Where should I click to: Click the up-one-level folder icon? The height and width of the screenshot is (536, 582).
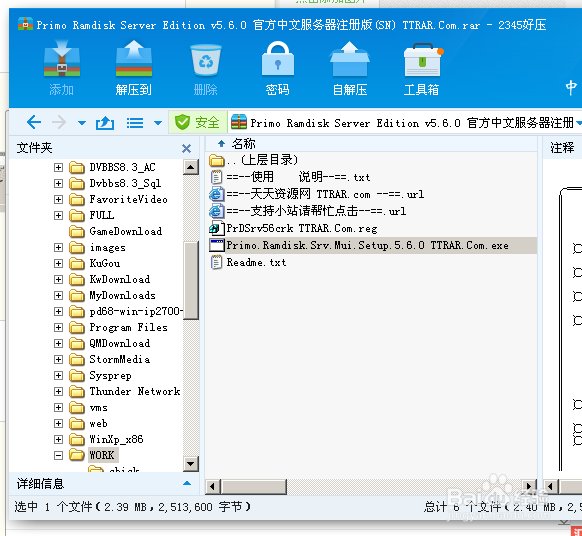point(105,122)
